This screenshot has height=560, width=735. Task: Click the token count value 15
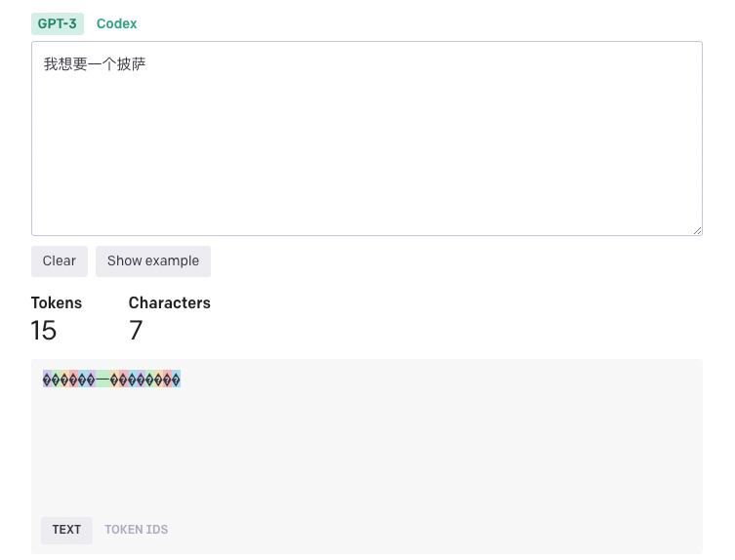44,331
